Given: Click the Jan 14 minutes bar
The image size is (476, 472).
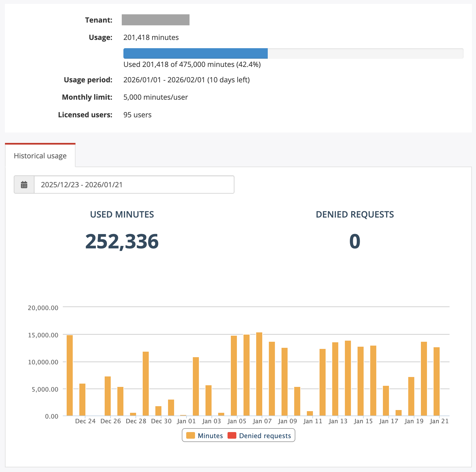Looking at the screenshot, I should point(348,378).
